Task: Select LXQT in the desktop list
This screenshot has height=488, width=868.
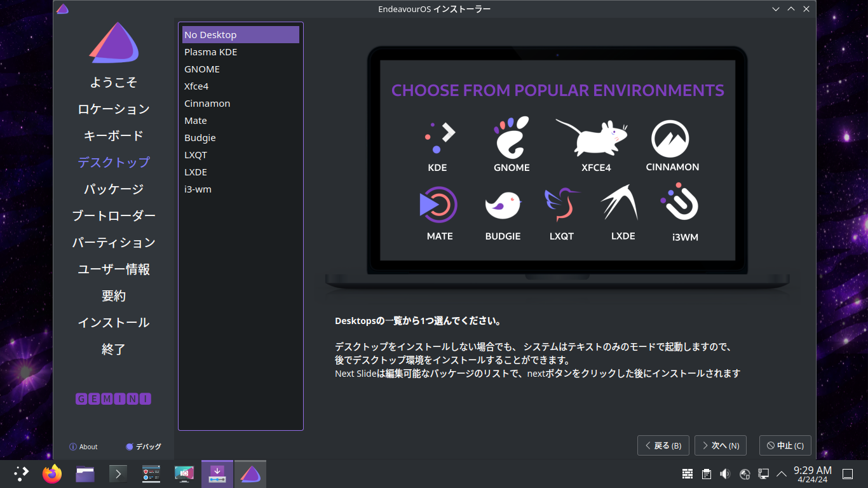Action: [x=241, y=155]
